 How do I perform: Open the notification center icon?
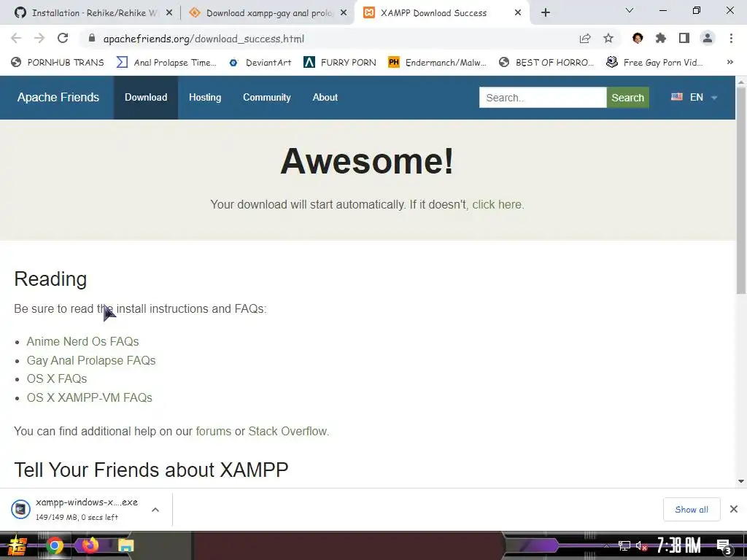tap(724, 546)
